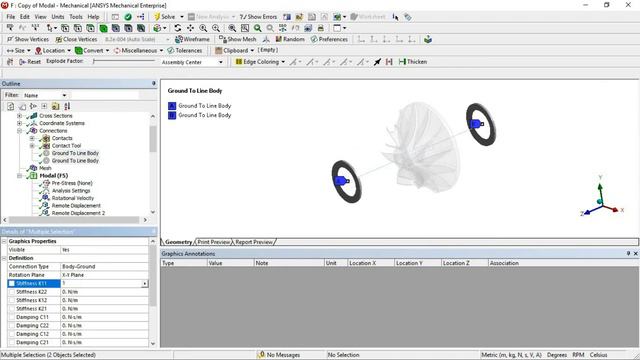Click the blue legend swatch labeled B
The width and height of the screenshot is (640, 360).
(x=172, y=116)
